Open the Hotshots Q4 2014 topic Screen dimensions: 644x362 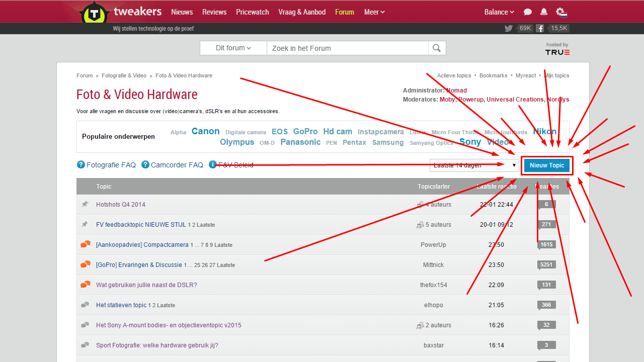(x=121, y=205)
